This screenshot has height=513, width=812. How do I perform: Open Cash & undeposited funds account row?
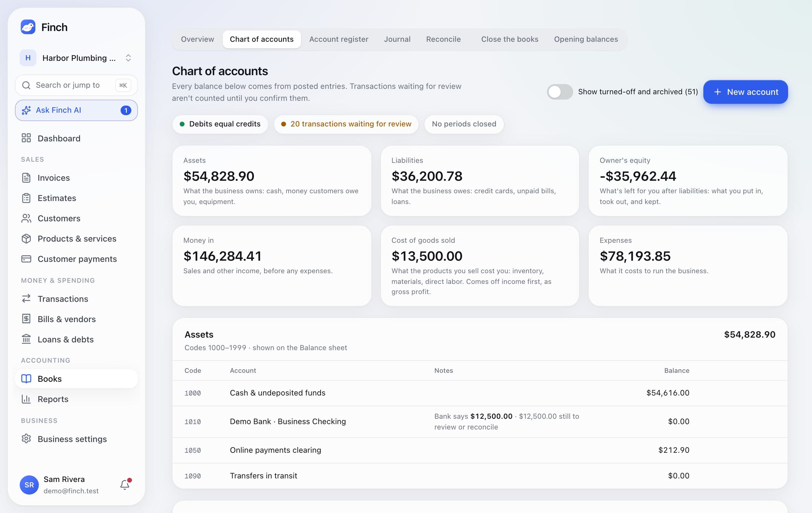pyautogui.click(x=479, y=393)
